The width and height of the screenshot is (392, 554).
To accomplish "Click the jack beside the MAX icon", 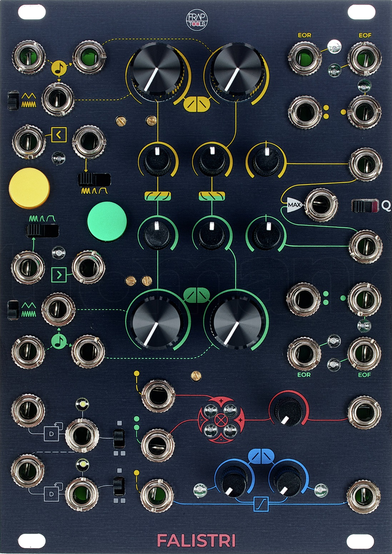I will click(x=321, y=205).
